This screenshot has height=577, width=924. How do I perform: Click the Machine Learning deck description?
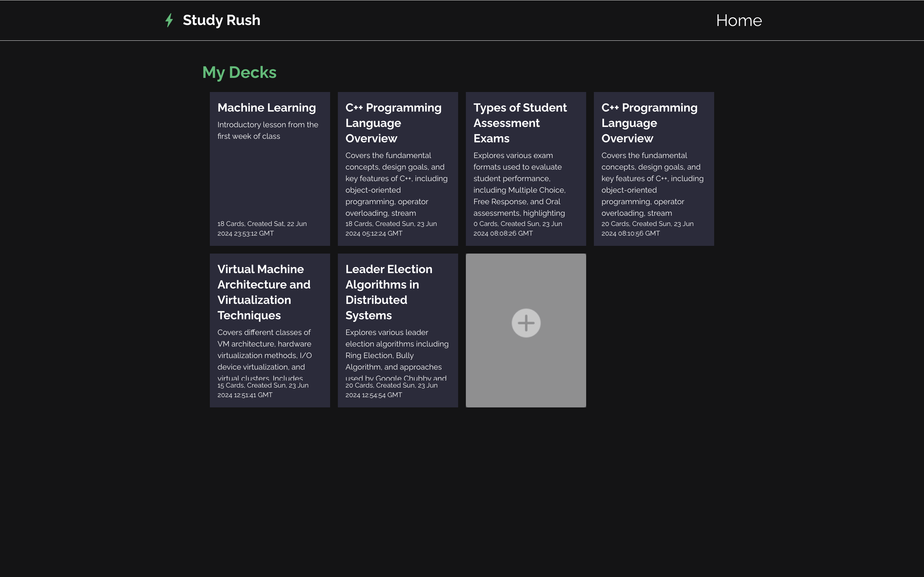pos(267,130)
